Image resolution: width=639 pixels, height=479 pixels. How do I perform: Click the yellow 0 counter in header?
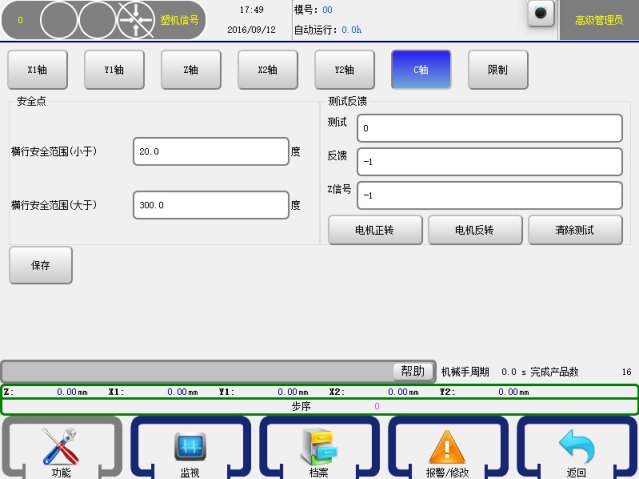[20, 20]
